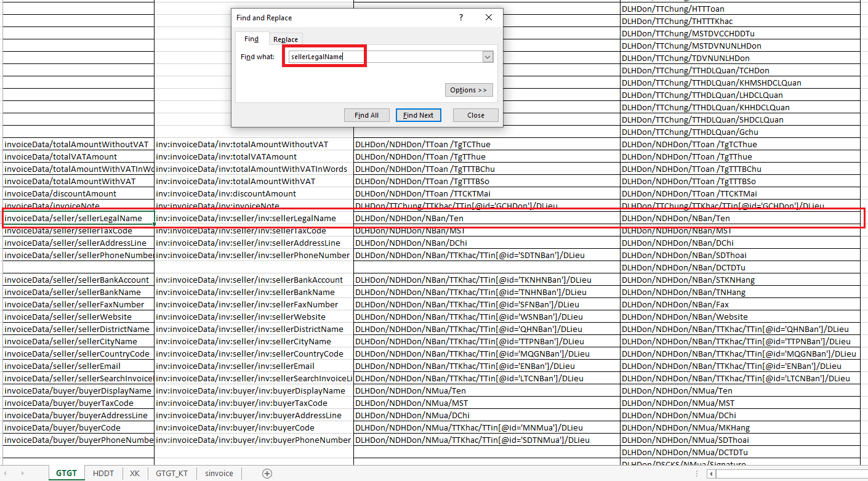Click the Help question mark in Find dialog
This screenshot has height=481, width=868.
[x=461, y=18]
